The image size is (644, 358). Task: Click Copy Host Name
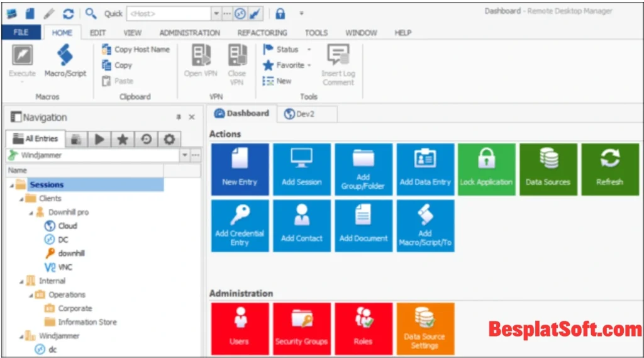(x=136, y=49)
